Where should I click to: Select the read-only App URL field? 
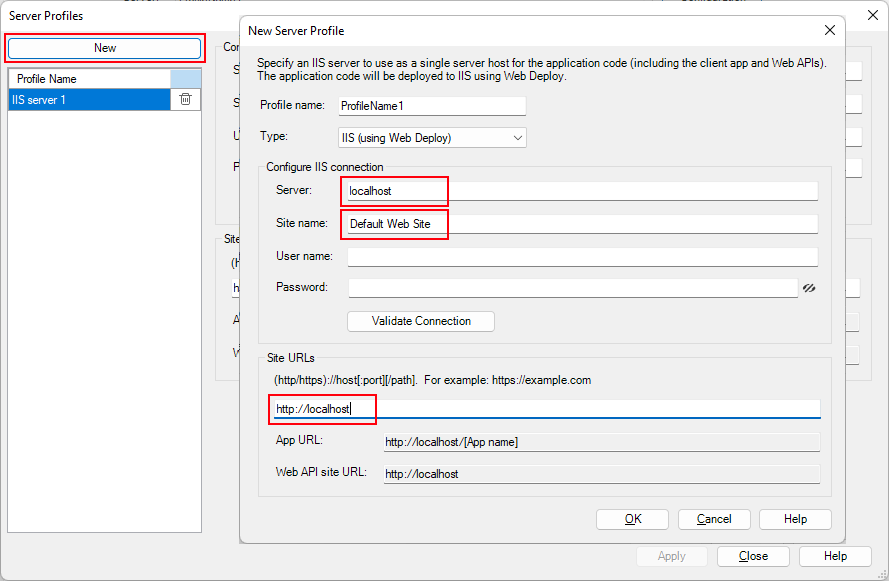(601, 442)
